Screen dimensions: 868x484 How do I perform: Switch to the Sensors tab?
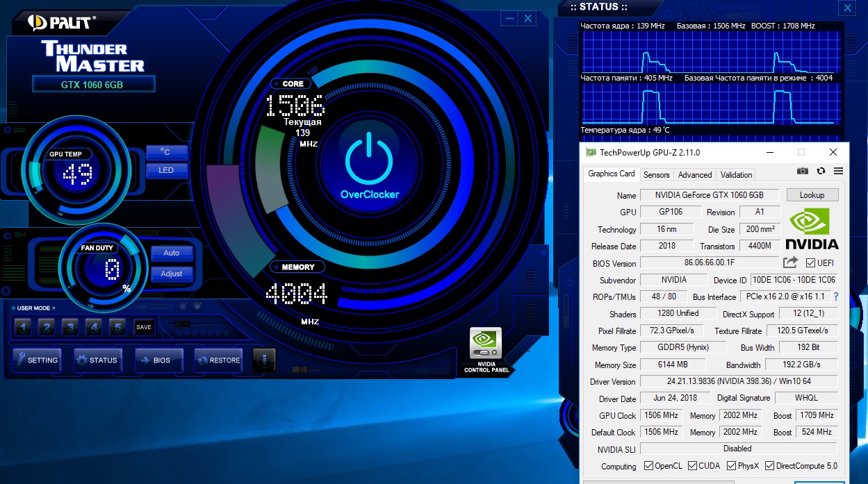pos(657,175)
